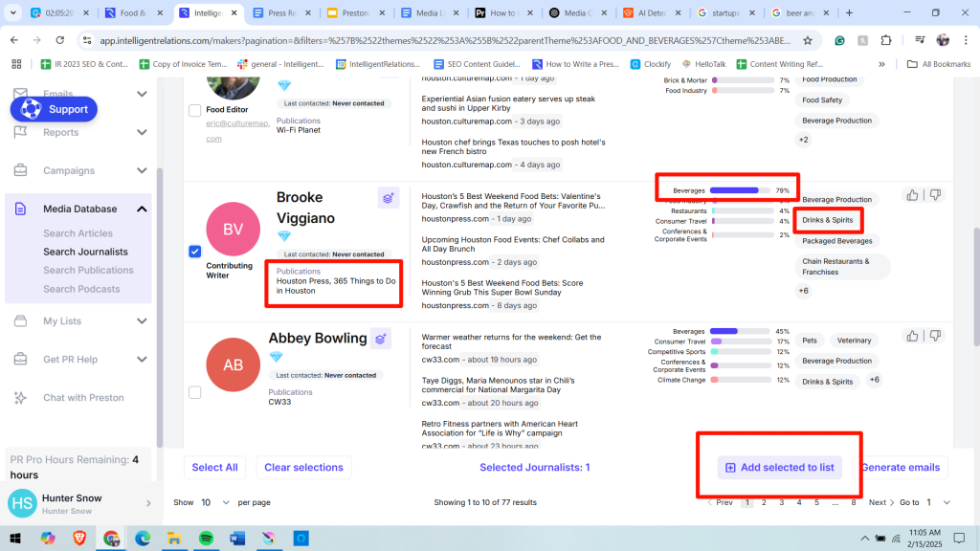The height and width of the screenshot is (551, 980).
Task: Click the Support lifebuoy button
Action: 54,109
